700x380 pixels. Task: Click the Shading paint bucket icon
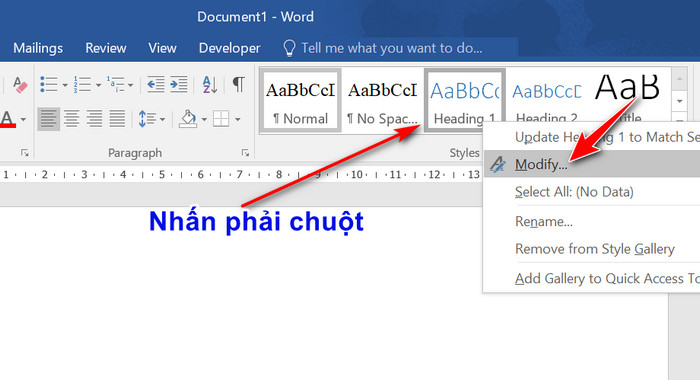188,119
